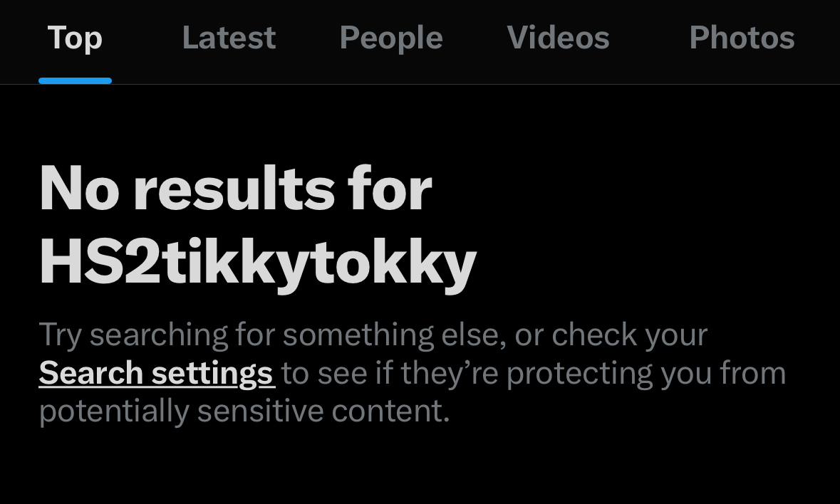Show the Videos tab
The height and width of the screenshot is (504, 840).
click(x=558, y=38)
